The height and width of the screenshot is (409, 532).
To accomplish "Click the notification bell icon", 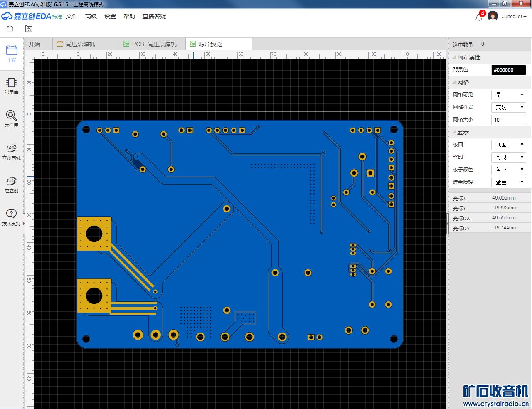I will pos(479,17).
